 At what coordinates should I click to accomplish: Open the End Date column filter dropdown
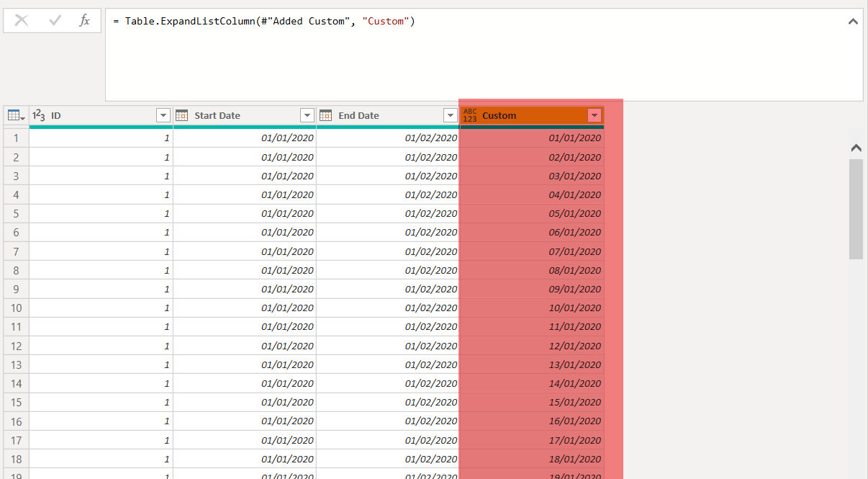click(x=451, y=115)
